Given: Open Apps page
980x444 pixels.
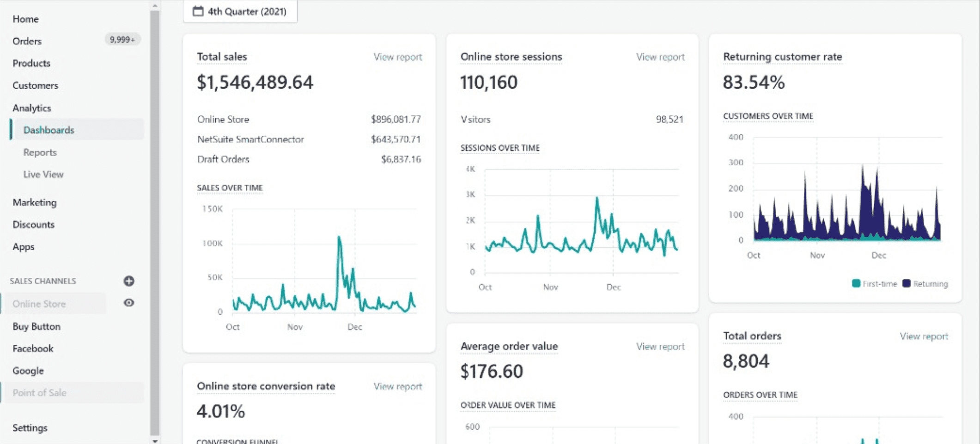Looking at the screenshot, I should click(x=23, y=246).
